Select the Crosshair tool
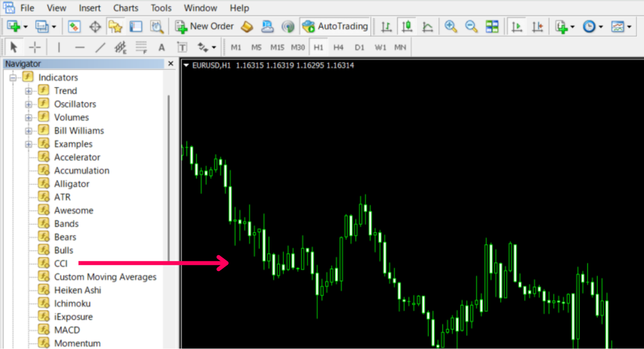644x349 pixels. (35, 47)
